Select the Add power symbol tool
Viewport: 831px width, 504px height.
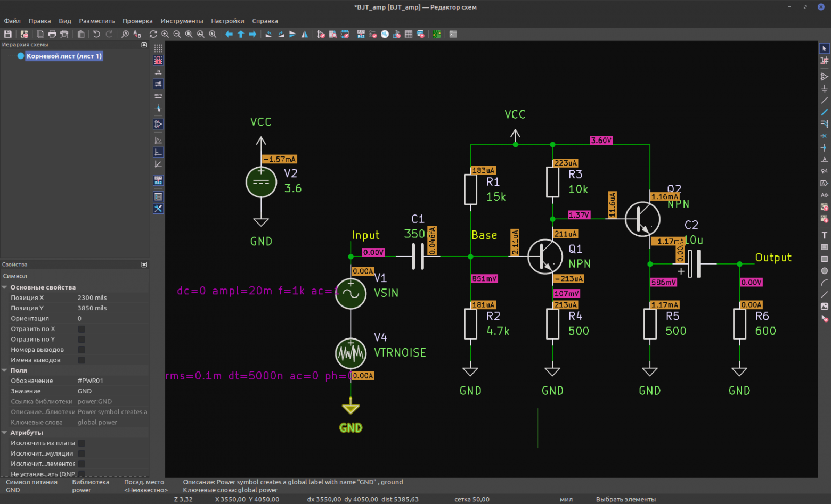(824, 89)
